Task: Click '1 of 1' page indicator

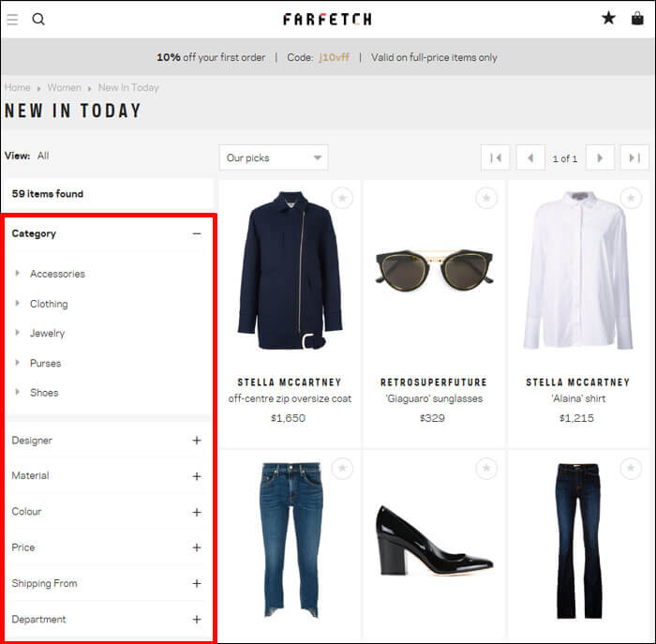Action: point(565,158)
